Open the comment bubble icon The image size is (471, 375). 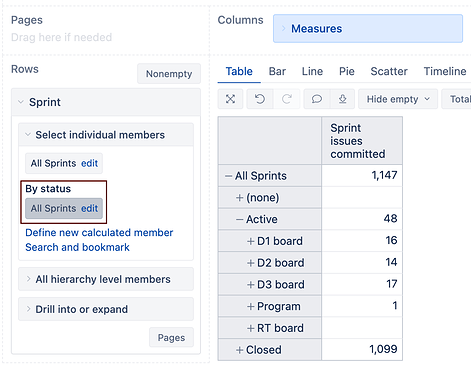pos(317,99)
